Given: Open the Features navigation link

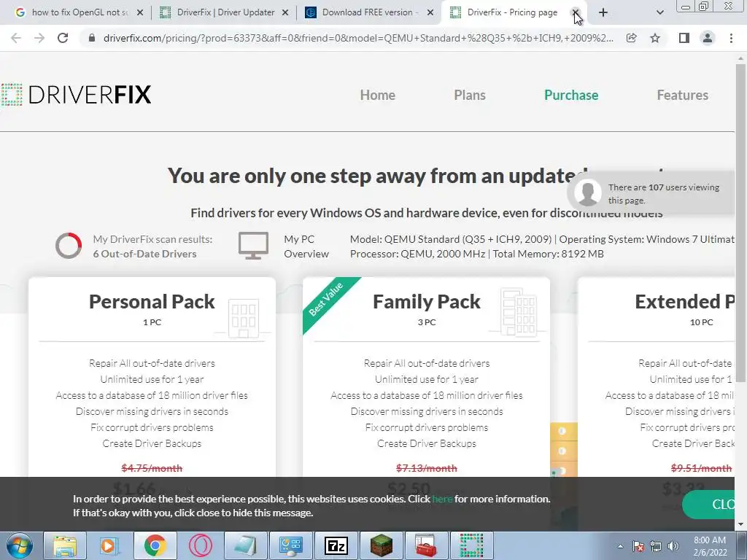Looking at the screenshot, I should (x=683, y=96).
